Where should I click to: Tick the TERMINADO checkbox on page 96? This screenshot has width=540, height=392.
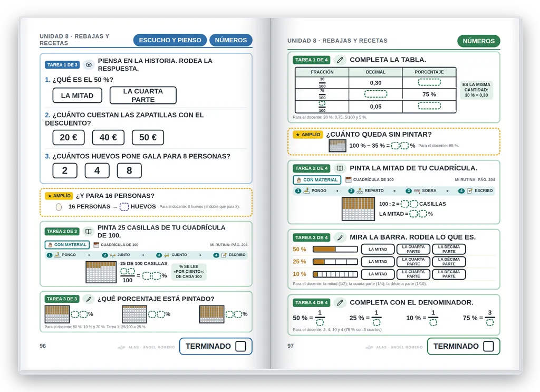240,346
